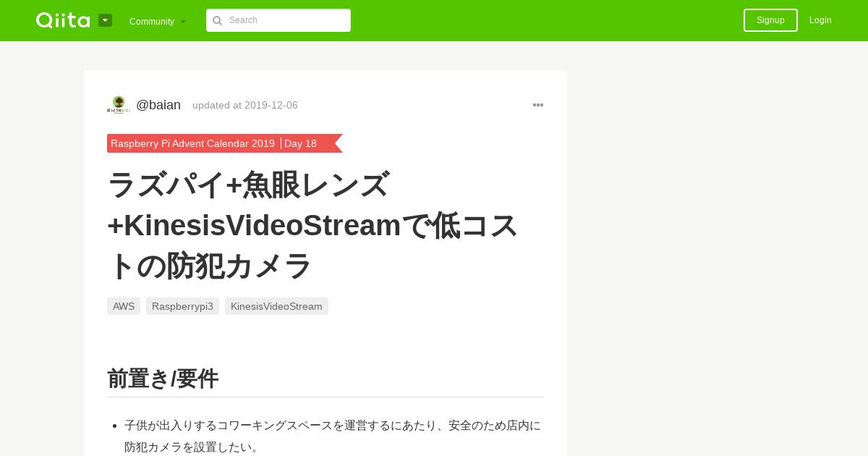This screenshot has width=868, height=456.
Task: Click the search magnifier icon
Action: coord(217,20)
